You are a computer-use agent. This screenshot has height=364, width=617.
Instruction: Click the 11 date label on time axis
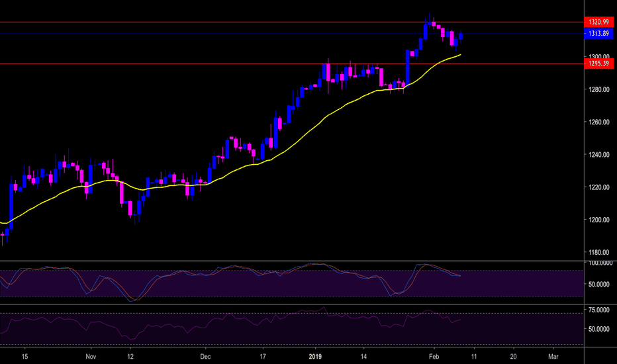coord(474,357)
